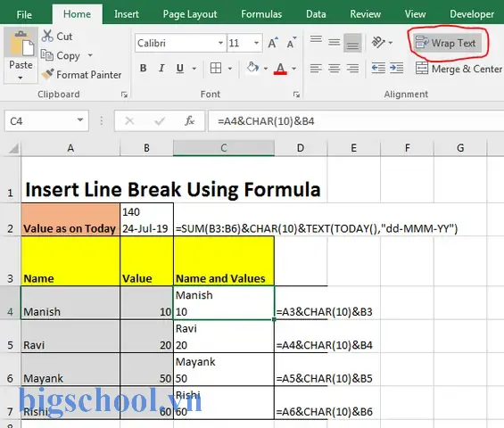Image resolution: width=504 pixels, height=428 pixels.
Task: Expand the Copy options arrow
Action: pos(90,55)
